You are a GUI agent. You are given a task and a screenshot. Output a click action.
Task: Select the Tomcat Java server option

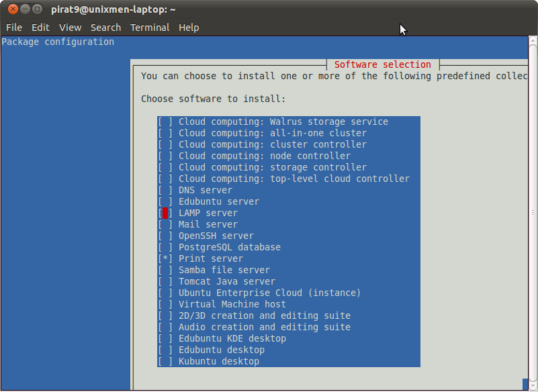(x=165, y=281)
